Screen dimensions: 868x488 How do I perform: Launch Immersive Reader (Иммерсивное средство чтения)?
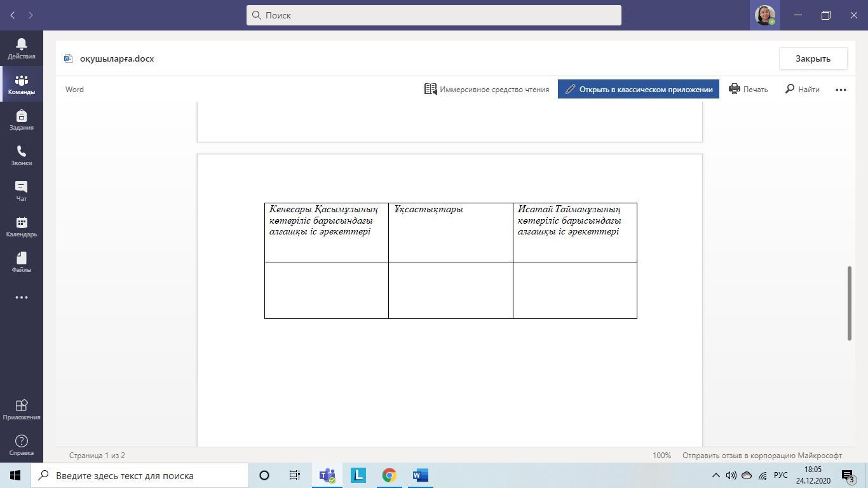tap(487, 90)
